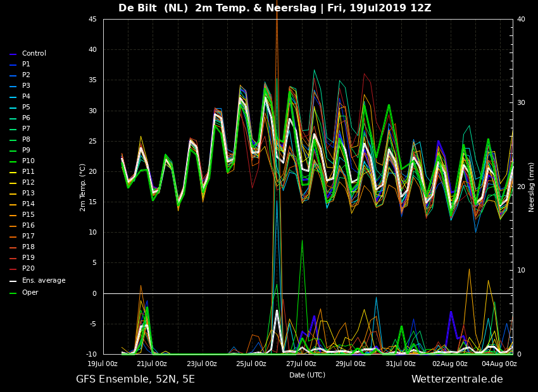Click the -5 temperature axis value
The width and height of the screenshot is (538, 392).
[94, 324]
